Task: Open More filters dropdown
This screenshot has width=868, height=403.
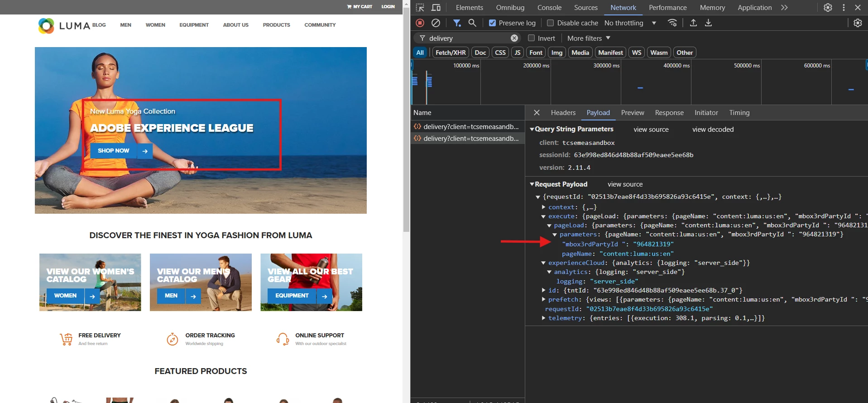Action: (x=589, y=38)
